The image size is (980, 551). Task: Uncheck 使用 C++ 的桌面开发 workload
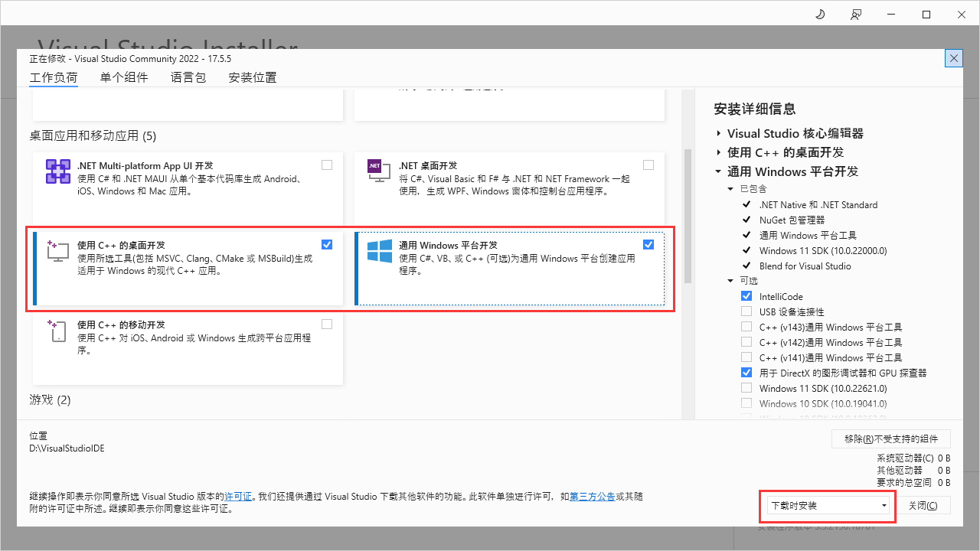coord(327,244)
